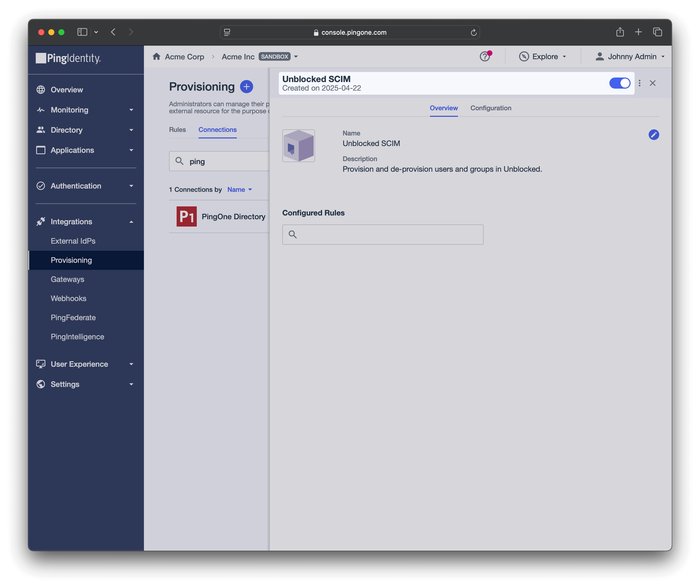Open the Johnny Admin account dropdown arrow

(663, 57)
